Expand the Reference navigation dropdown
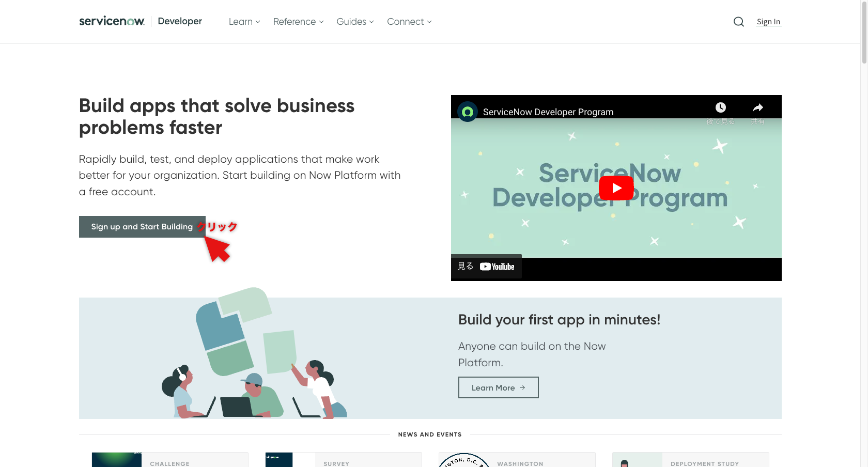The width and height of the screenshot is (868, 467). pos(298,22)
